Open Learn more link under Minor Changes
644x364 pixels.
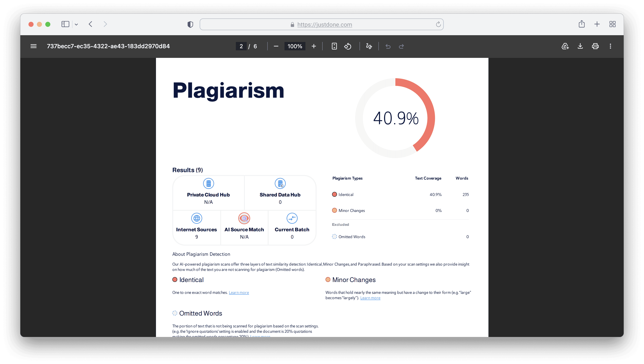(370, 298)
